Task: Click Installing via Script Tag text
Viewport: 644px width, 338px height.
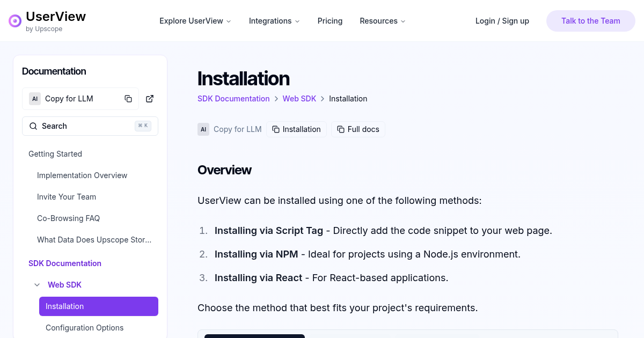Action: [x=269, y=231]
